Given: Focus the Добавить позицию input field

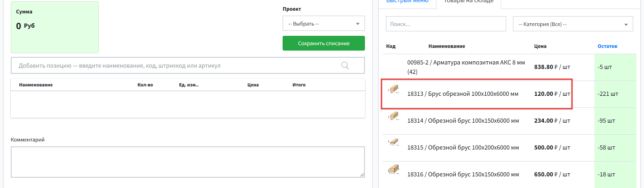Looking at the screenshot, I should point(188,66).
